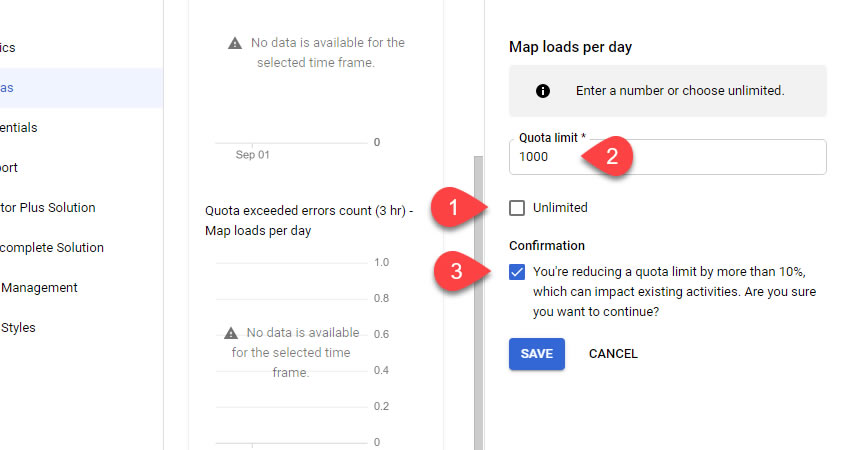Open the Support sidebar item

click(x=20, y=168)
